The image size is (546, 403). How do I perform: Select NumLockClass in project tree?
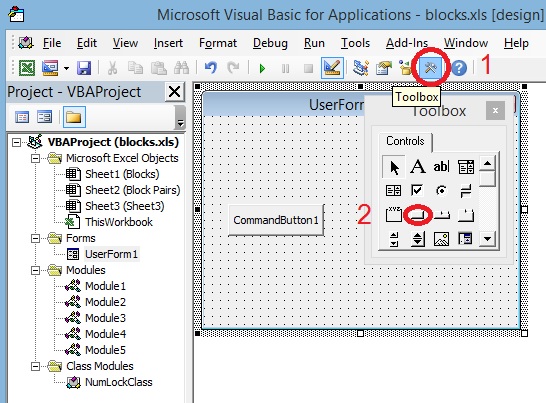[x=118, y=382]
